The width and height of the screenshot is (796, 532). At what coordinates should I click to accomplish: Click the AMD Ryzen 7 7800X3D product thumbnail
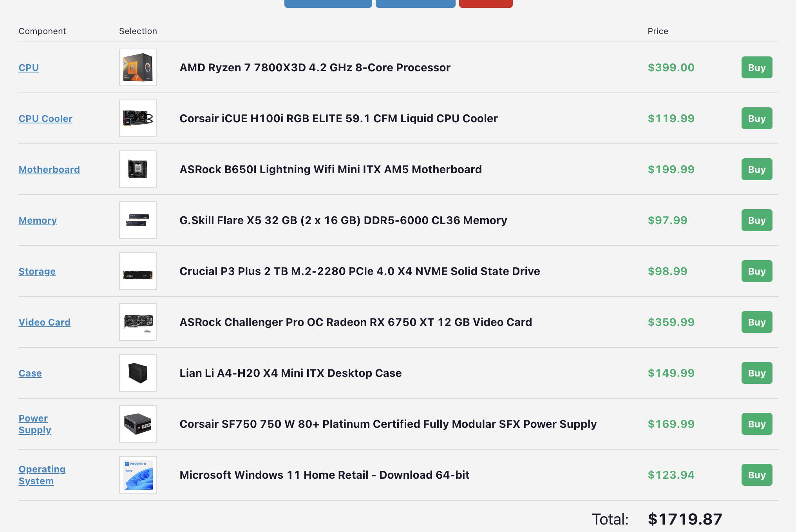coord(138,67)
